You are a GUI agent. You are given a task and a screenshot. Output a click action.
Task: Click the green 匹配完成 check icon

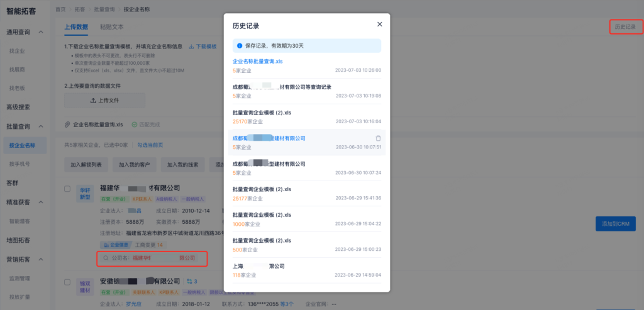pyautogui.click(x=134, y=125)
